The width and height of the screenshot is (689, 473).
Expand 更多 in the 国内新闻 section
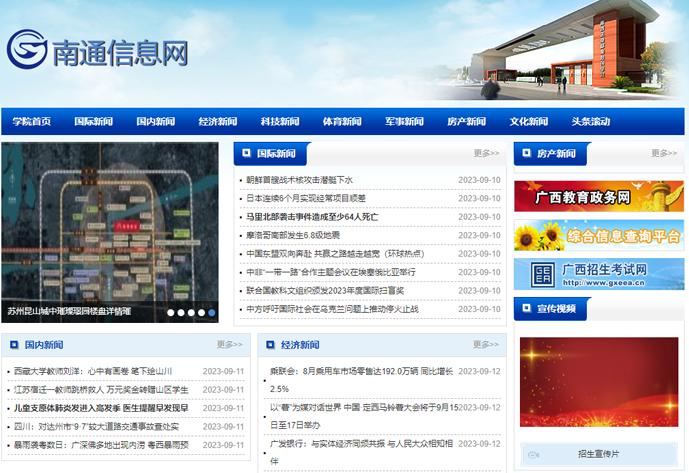click(230, 345)
